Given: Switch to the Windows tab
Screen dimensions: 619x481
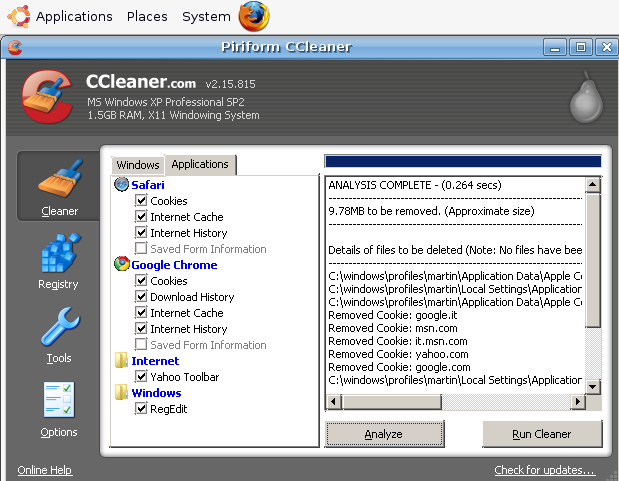Looking at the screenshot, I should [x=138, y=165].
